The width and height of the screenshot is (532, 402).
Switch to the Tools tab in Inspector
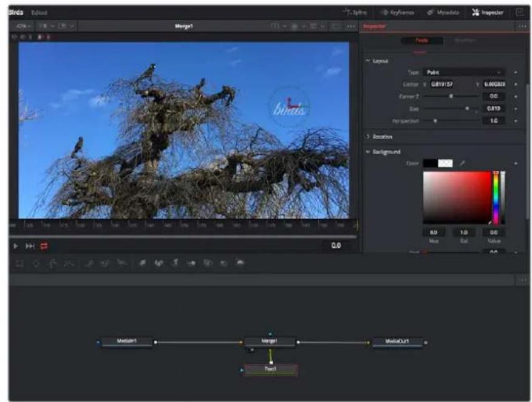(x=421, y=40)
